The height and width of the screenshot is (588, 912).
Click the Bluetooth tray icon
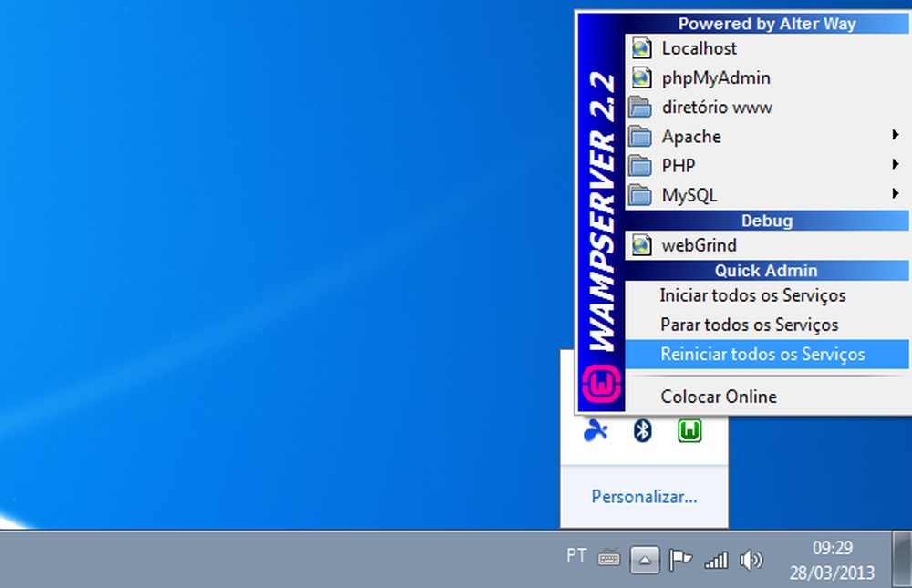point(643,430)
